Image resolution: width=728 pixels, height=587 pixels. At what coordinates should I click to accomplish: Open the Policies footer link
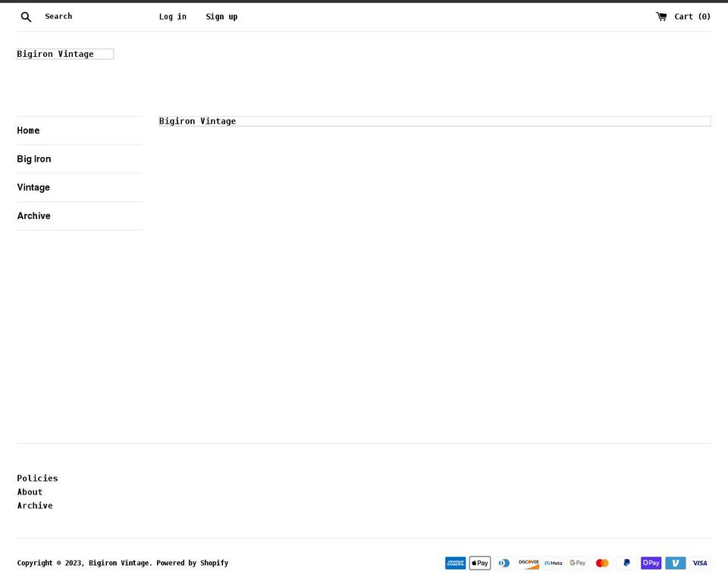37,478
